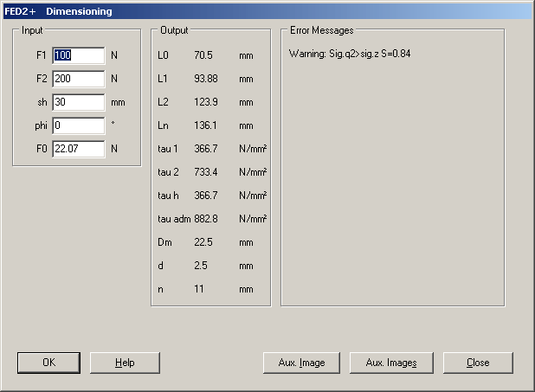Image resolution: width=535 pixels, height=392 pixels.
Task: Open Help for the dimensioning dialog
Action: point(125,363)
